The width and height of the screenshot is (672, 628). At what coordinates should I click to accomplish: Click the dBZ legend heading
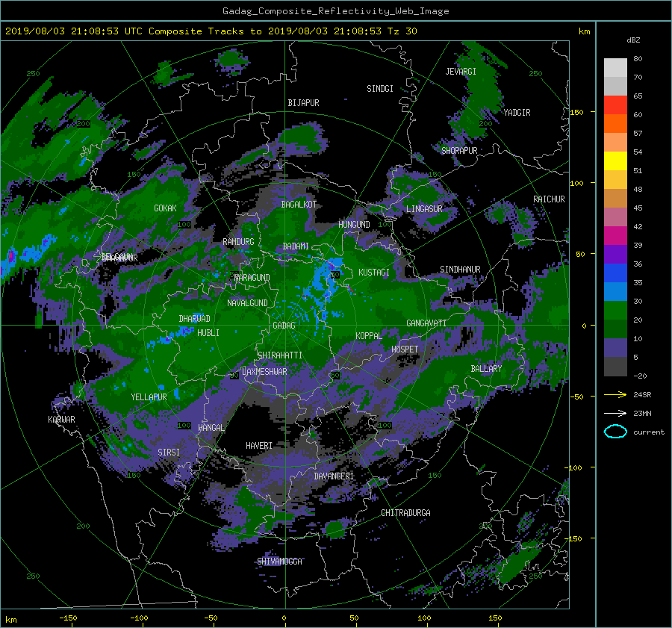pyautogui.click(x=633, y=40)
